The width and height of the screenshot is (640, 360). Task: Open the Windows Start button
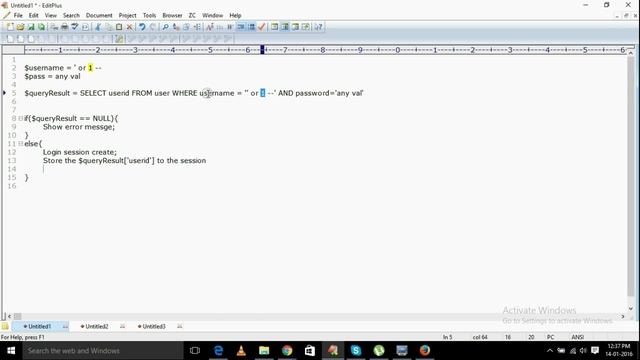(x=11, y=351)
